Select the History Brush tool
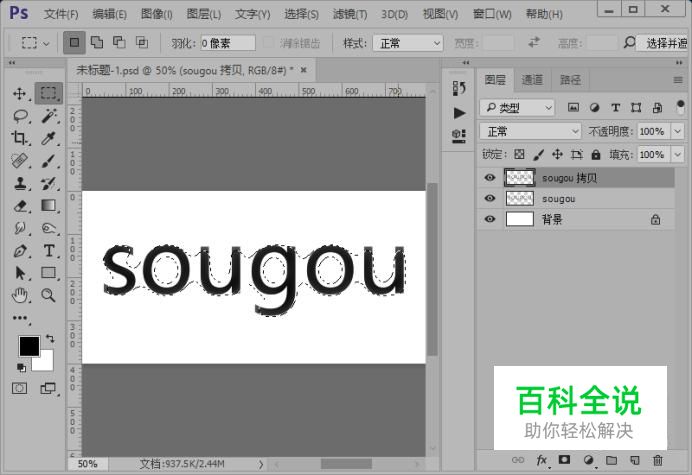The height and width of the screenshot is (475, 692). point(49,183)
